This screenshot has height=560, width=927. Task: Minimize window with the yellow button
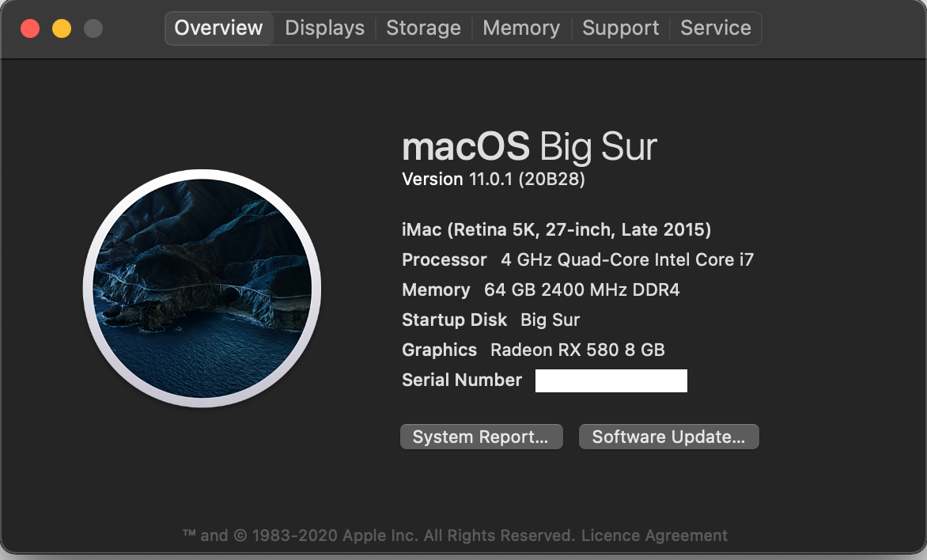(62, 28)
